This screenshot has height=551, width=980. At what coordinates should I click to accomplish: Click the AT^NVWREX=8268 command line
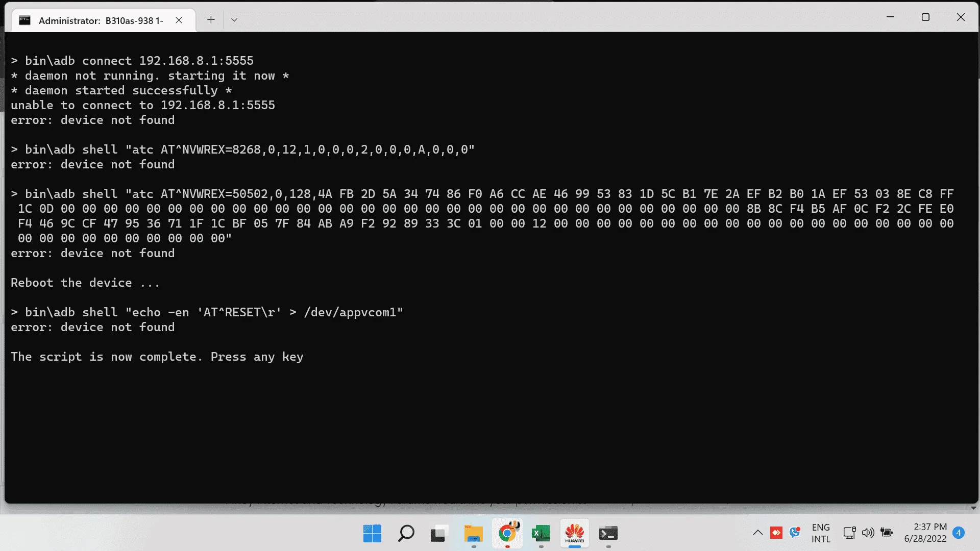coord(243,150)
